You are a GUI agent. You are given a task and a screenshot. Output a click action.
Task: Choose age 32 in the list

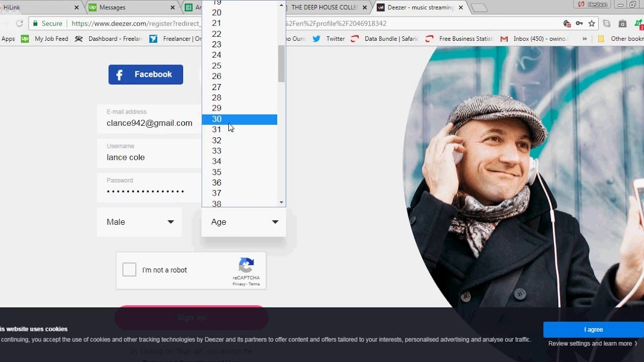click(x=239, y=140)
